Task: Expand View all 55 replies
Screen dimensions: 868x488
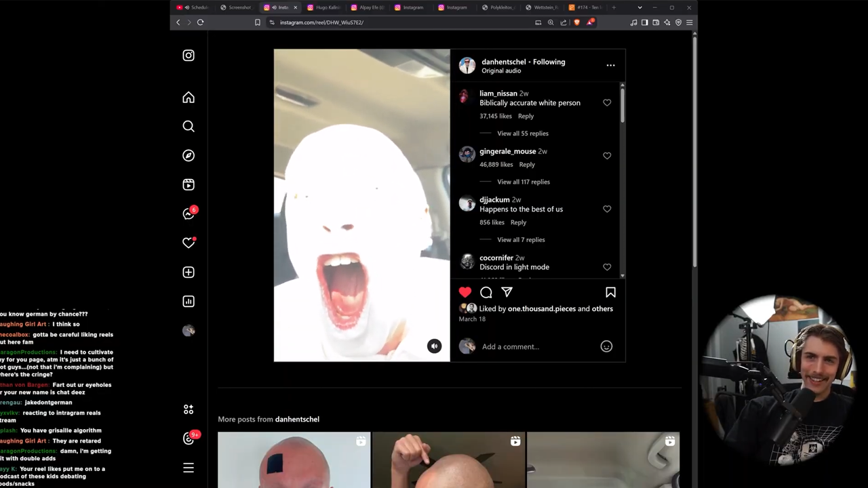Action: pyautogui.click(x=522, y=133)
